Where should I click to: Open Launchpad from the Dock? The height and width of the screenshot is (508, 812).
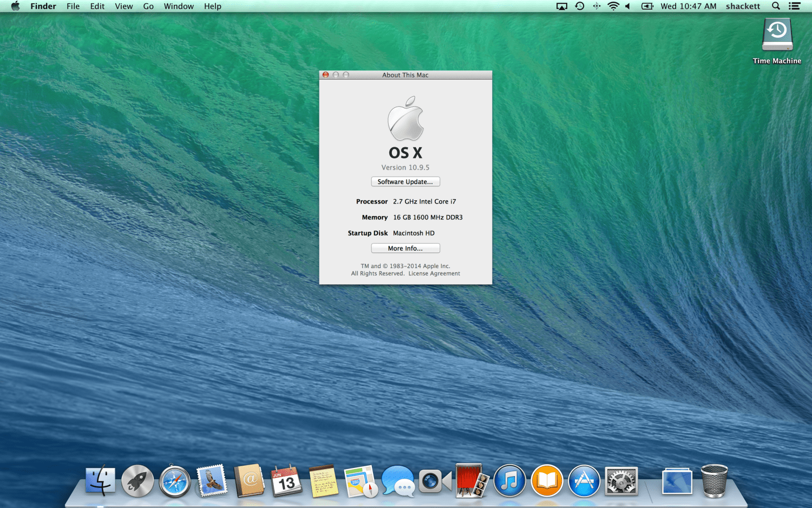tap(137, 481)
